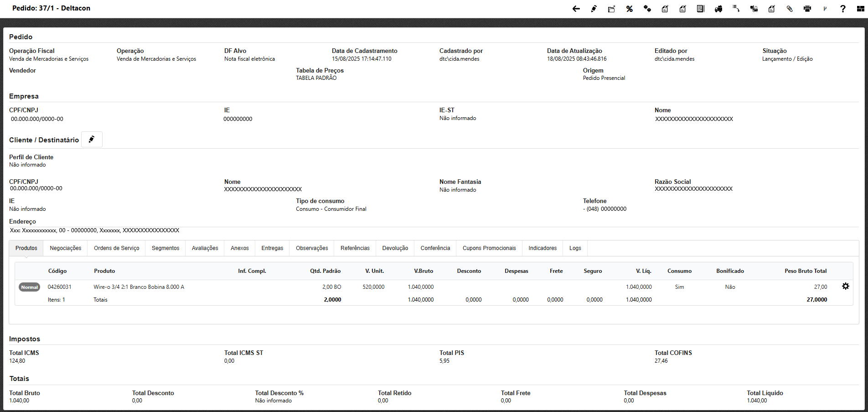Click the delivery truck icon
The image size is (868, 412).
(x=718, y=9)
